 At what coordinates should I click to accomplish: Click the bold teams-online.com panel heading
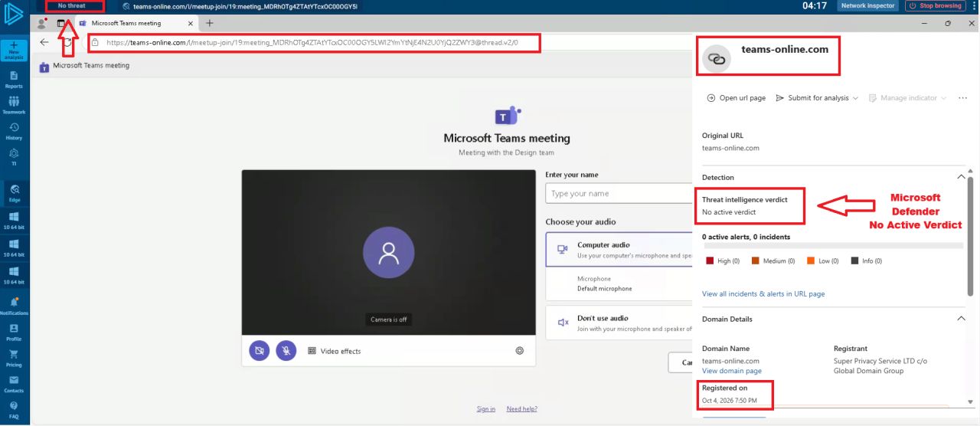point(785,49)
